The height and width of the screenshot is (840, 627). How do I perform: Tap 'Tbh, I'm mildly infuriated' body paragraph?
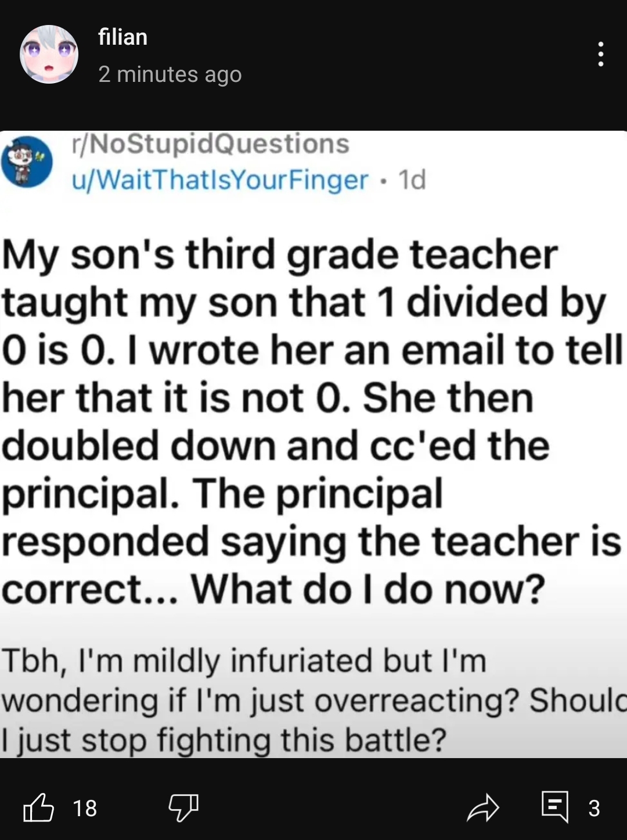pyautogui.click(x=244, y=660)
